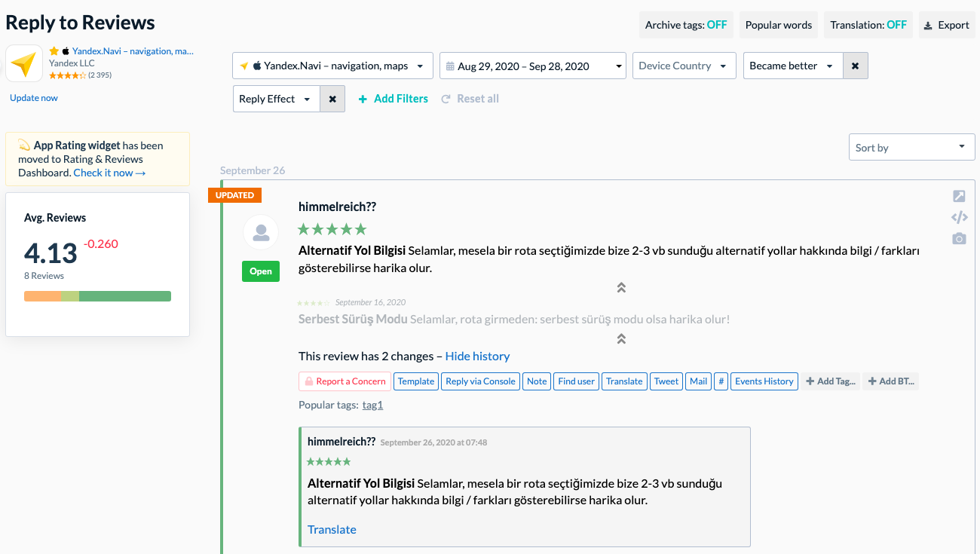The image size is (980, 554).
Task: Click the 8 Reviews count text
Action: point(44,276)
